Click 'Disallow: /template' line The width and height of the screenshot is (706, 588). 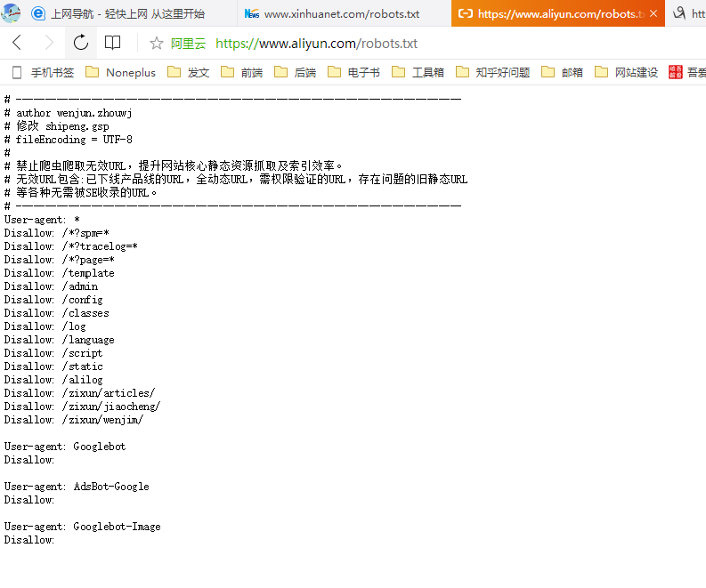60,273
